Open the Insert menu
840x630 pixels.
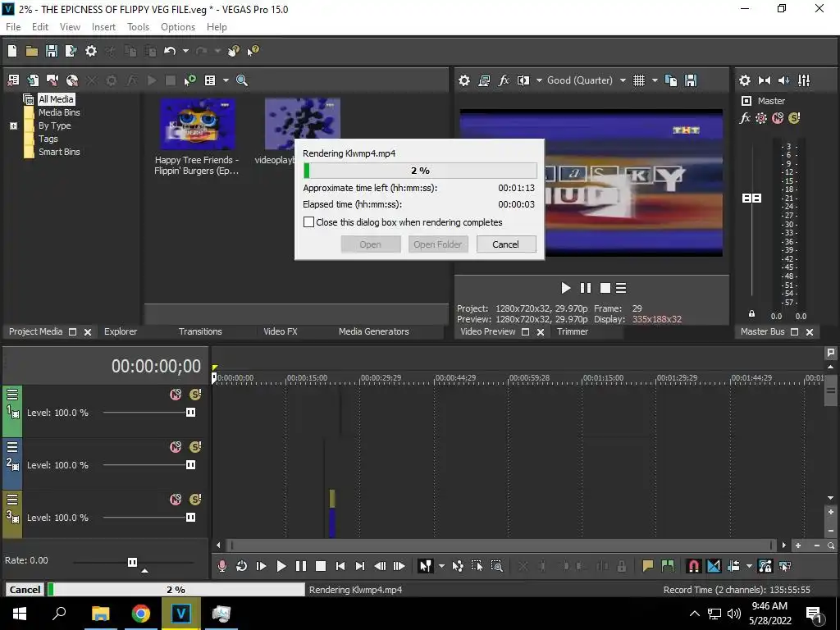click(x=103, y=27)
